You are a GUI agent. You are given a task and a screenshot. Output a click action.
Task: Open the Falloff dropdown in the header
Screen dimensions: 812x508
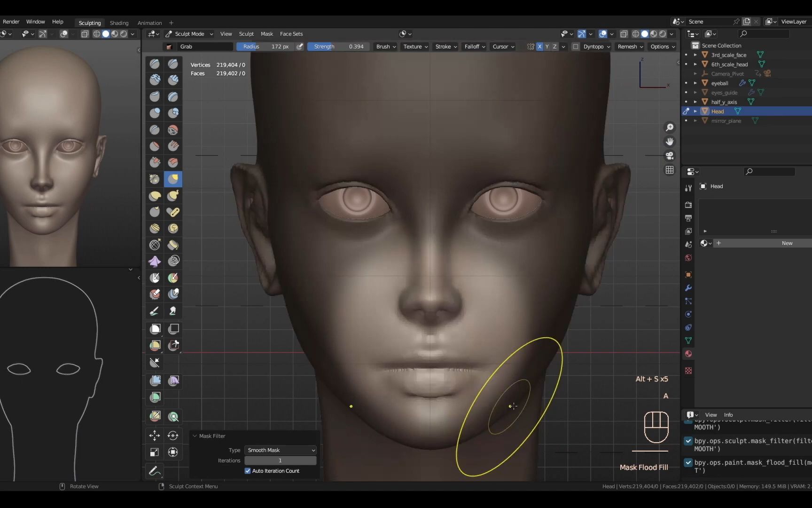click(x=474, y=47)
